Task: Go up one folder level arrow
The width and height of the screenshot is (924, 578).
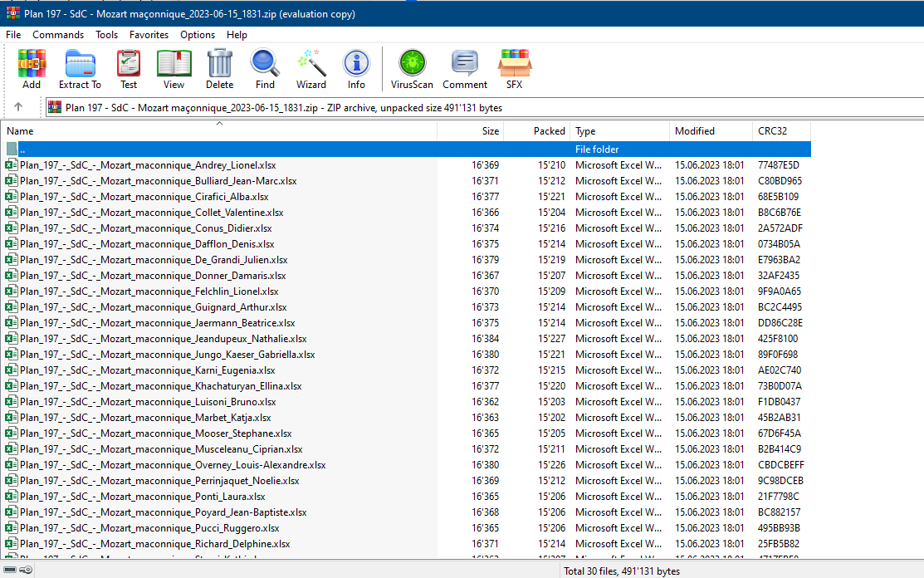Action: (18, 107)
